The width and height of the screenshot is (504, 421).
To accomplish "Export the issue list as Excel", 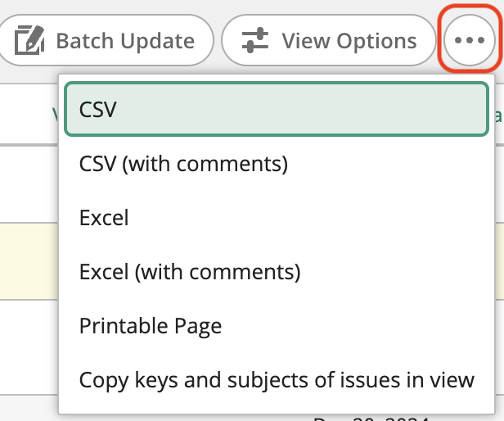I will [277, 218].
